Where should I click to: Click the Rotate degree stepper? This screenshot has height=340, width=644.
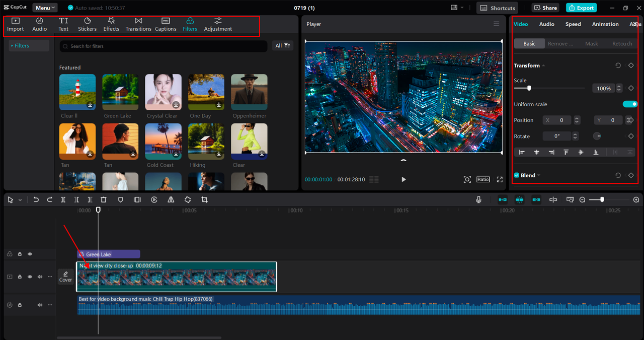pyautogui.click(x=576, y=136)
